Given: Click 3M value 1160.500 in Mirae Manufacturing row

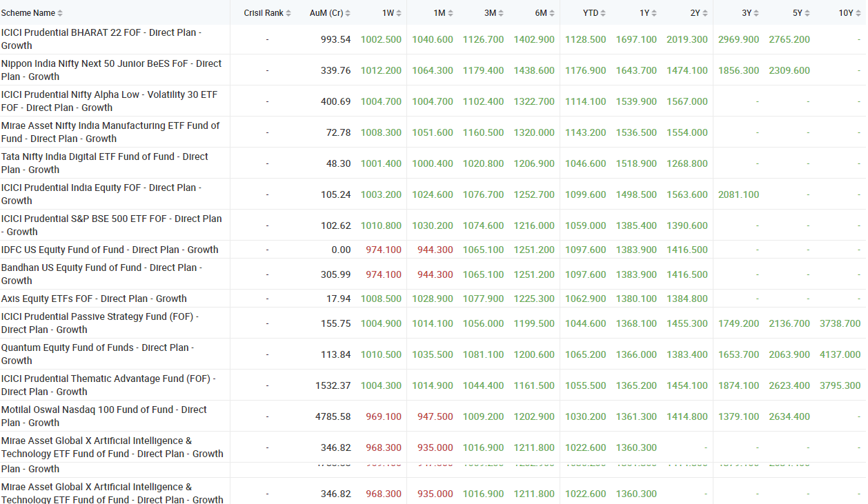Looking at the screenshot, I should click(484, 132).
